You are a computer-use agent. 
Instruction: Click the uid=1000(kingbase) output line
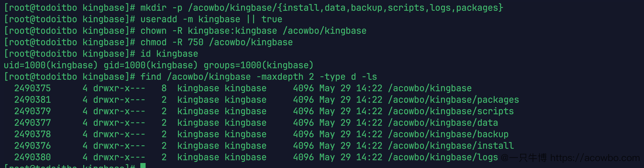(159, 65)
